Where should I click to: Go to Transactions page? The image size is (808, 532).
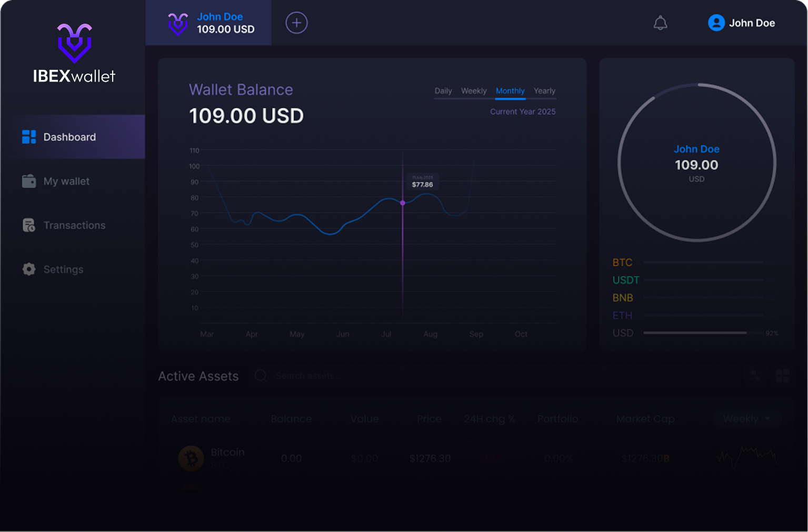click(x=74, y=225)
